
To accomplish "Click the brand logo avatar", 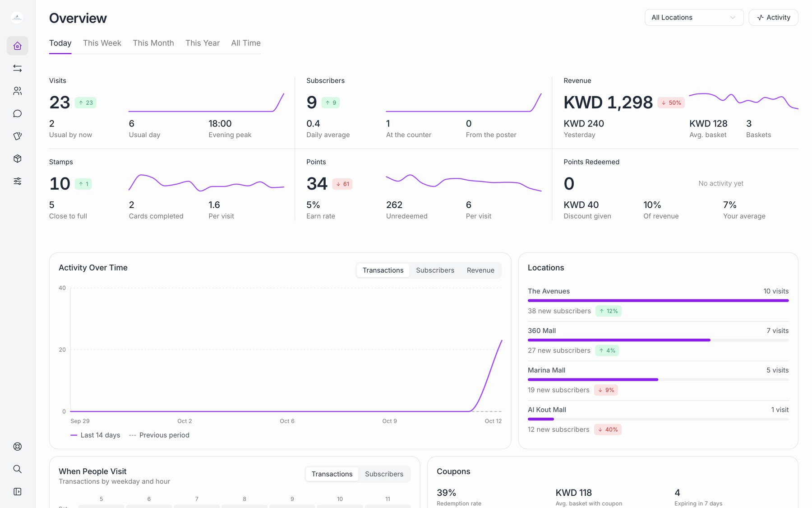I will (x=17, y=18).
